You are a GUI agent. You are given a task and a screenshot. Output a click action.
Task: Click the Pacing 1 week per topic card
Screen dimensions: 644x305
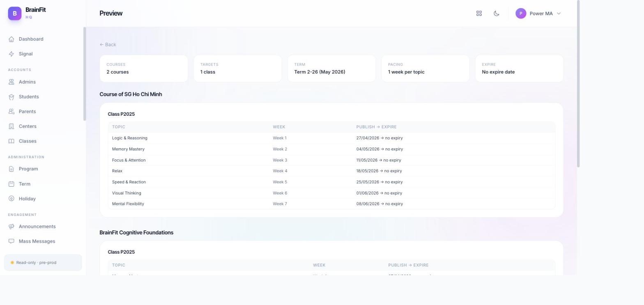[425, 69]
